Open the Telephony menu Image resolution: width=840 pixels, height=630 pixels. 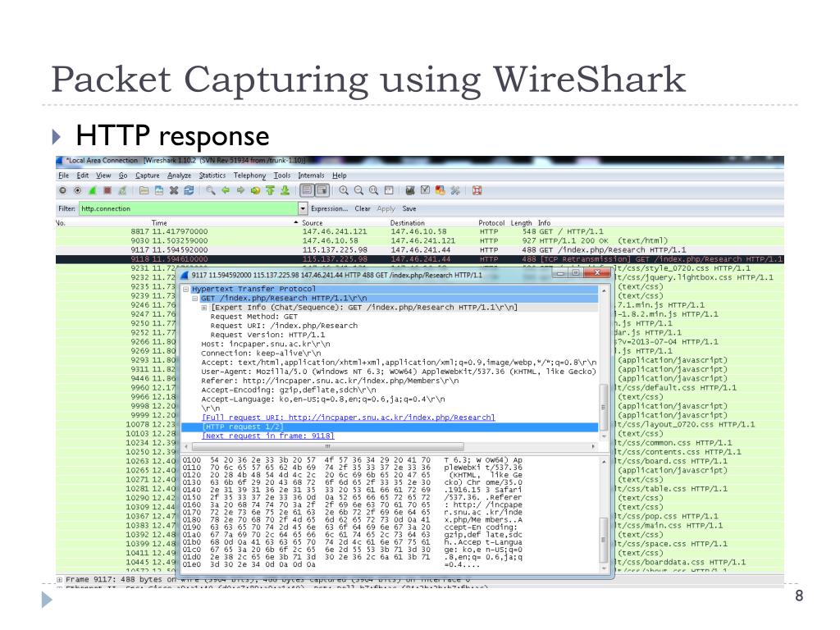tap(249, 176)
